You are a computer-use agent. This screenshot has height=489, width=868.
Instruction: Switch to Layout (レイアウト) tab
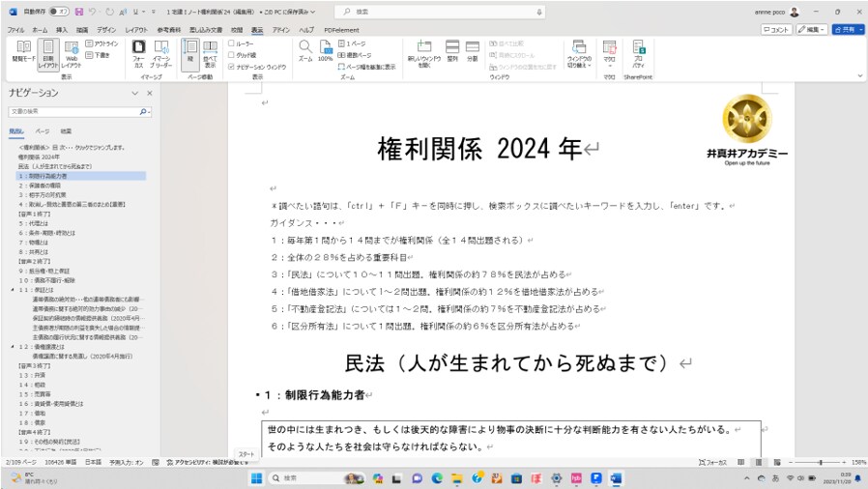[x=136, y=30]
